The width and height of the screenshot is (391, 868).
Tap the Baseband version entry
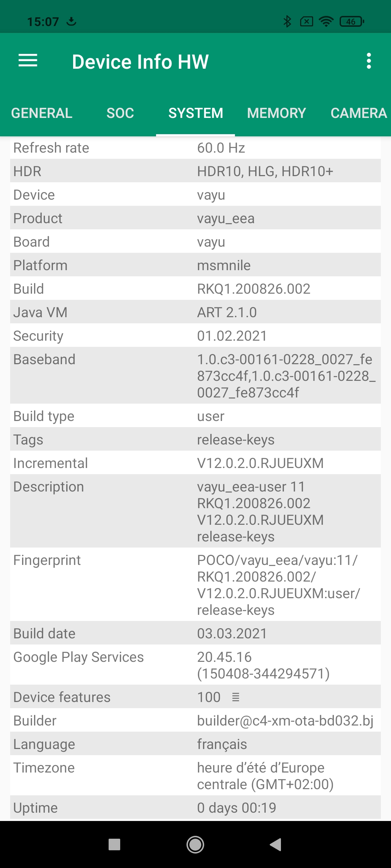(286, 376)
